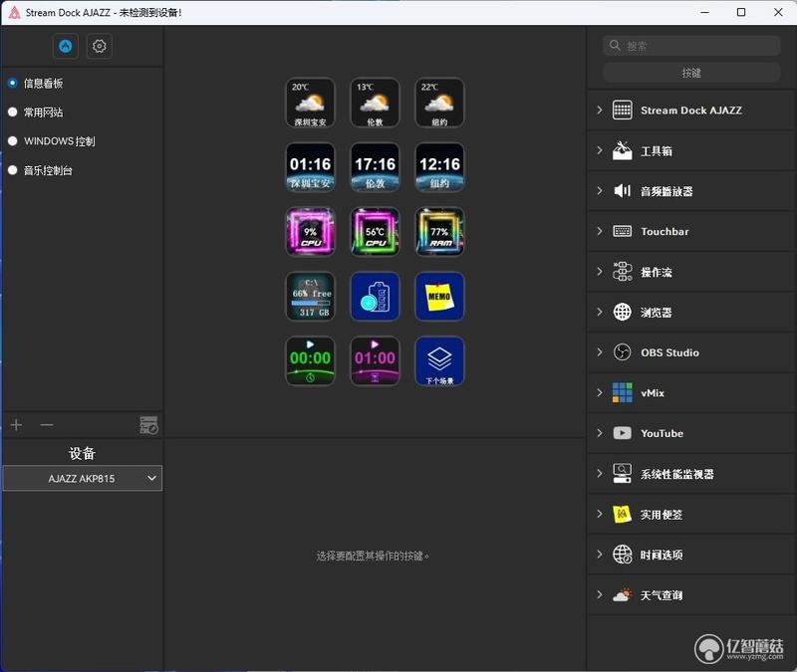Click the 天气查询 weather cloud icon

point(622,594)
